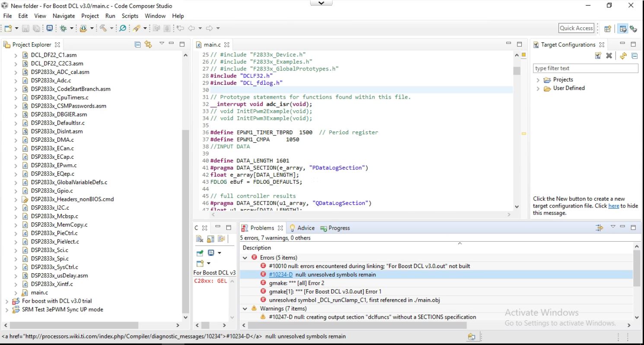
Task: Click the Open Perspective icon
Action: pyautogui.click(x=608, y=29)
